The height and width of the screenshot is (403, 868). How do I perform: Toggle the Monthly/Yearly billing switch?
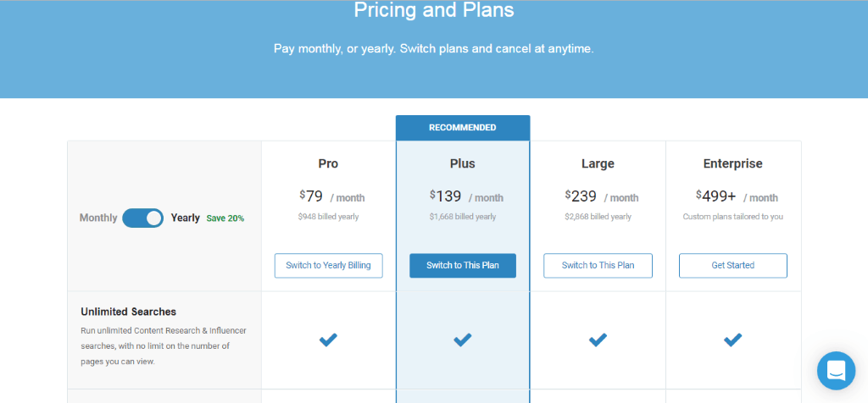coord(142,218)
